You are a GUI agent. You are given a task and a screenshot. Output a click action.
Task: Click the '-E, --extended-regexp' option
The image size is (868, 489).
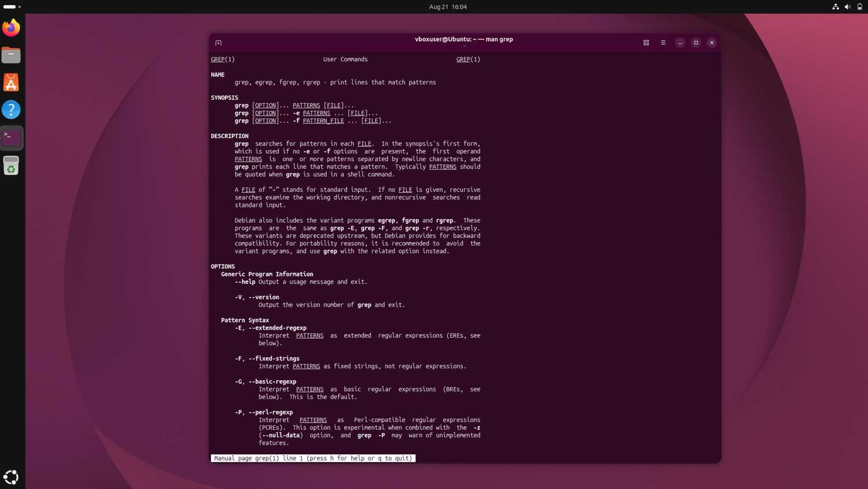coord(271,328)
